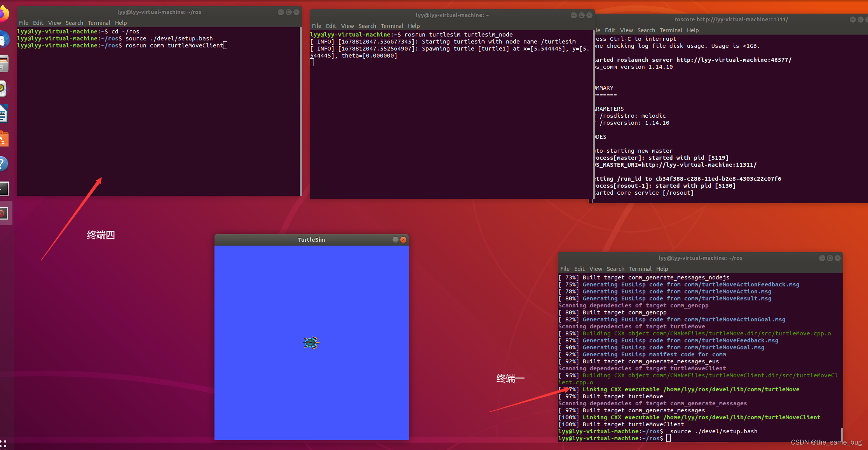Click the Terminal icon in dock
This screenshot has width=868, height=450.
pos(4,189)
